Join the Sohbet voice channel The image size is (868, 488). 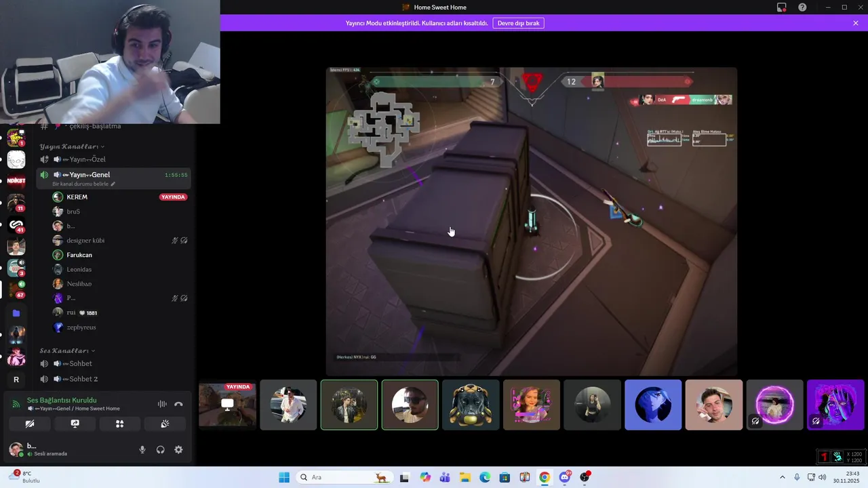[x=114, y=363]
